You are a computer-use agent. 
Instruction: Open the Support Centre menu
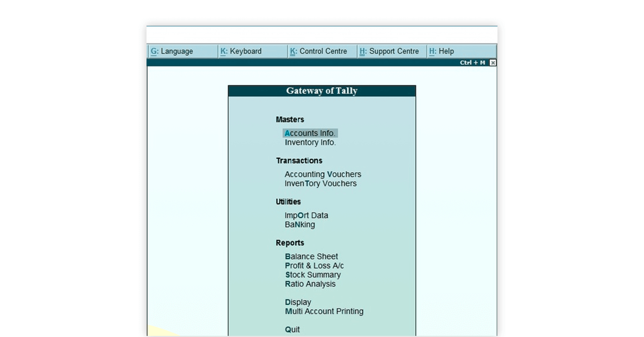pos(392,52)
